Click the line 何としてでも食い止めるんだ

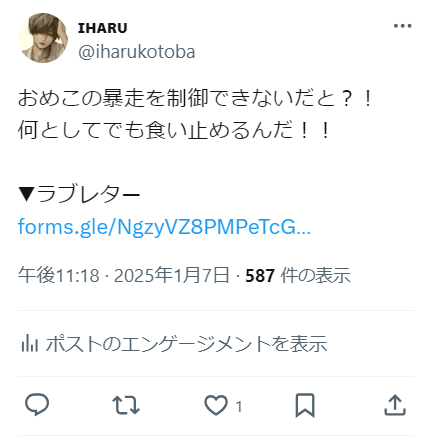coord(175,130)
